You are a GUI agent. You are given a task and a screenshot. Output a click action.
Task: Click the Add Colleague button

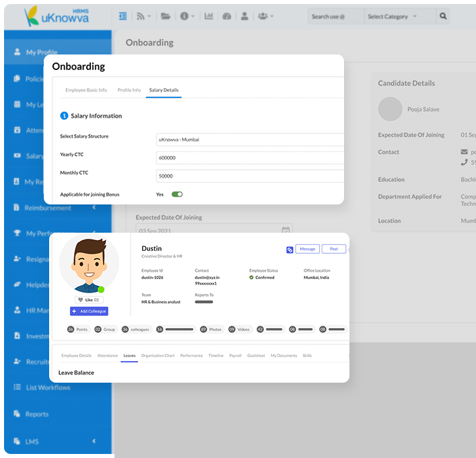[89, 311]
